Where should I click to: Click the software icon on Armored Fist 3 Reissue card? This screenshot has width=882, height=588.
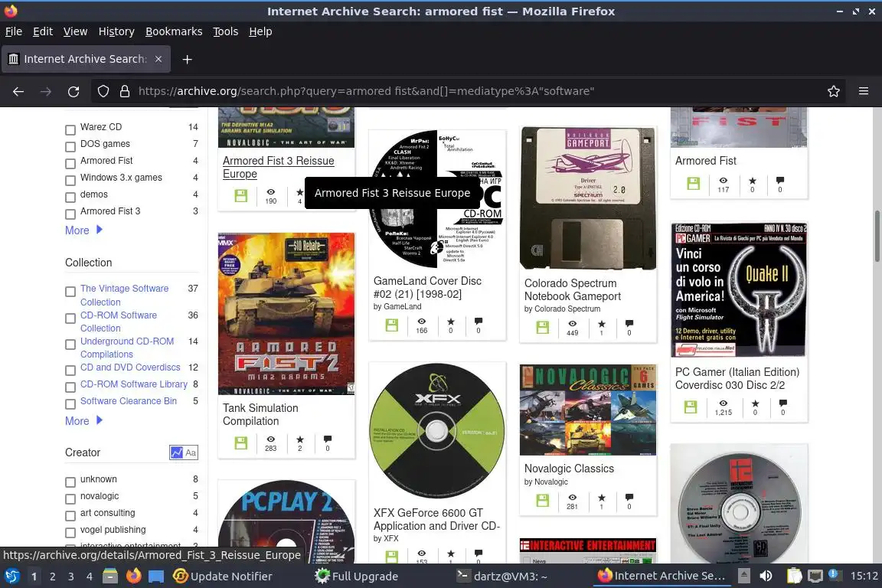point(240,196)
